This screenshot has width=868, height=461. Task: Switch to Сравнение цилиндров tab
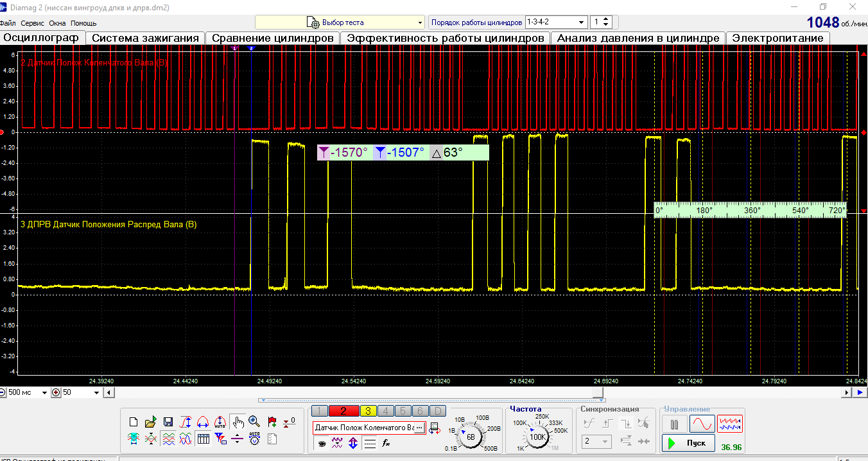[x=273, y=38]
